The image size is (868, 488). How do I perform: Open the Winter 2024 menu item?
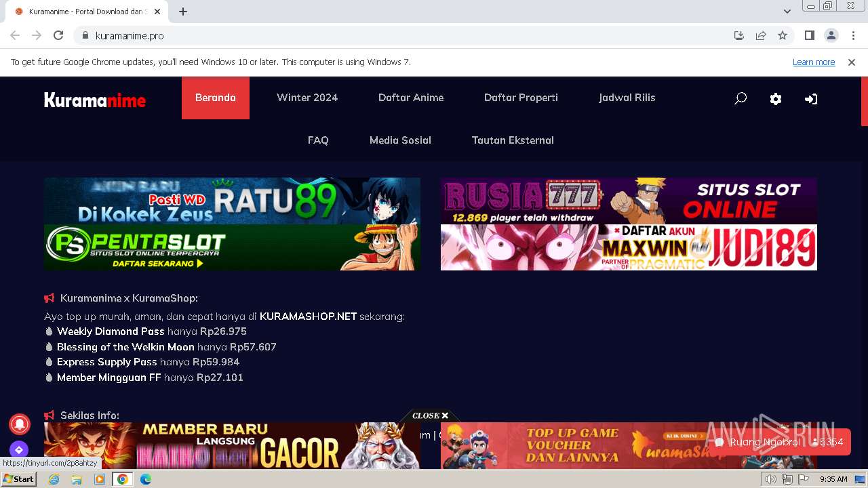coord(307,98)
